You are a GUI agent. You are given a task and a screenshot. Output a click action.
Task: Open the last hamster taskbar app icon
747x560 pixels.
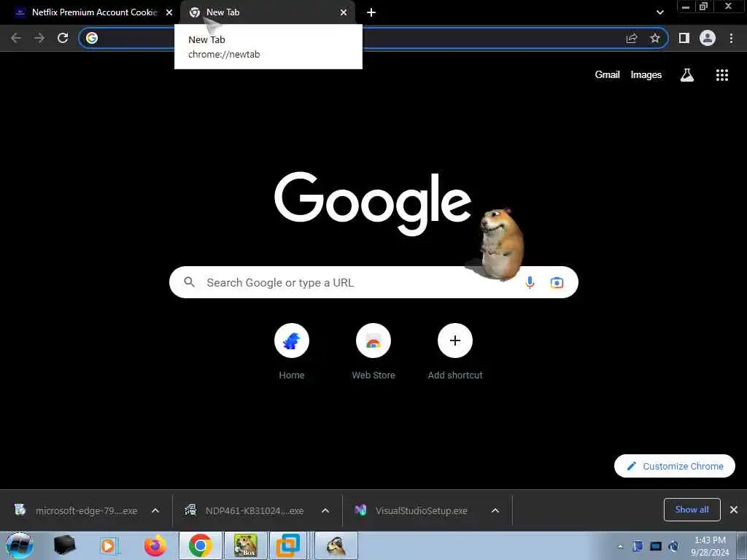point(336,545)
